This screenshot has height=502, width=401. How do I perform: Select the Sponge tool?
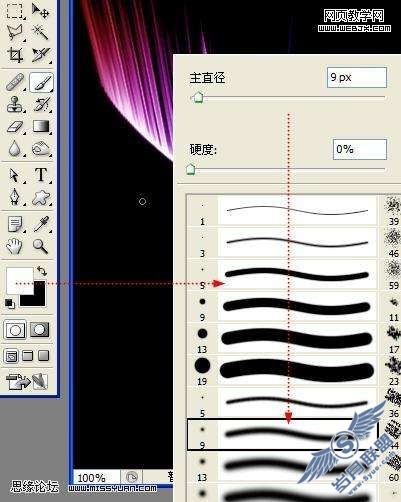[41, 149]
